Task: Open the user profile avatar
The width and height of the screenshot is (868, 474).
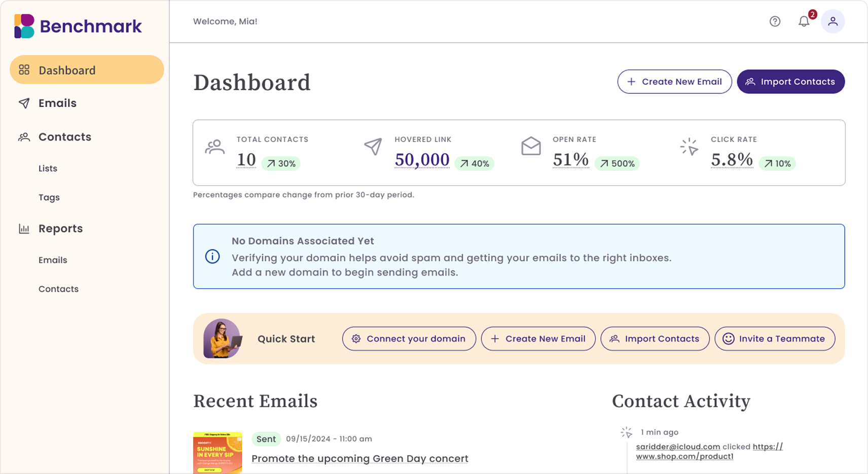Action: [833, 21]
